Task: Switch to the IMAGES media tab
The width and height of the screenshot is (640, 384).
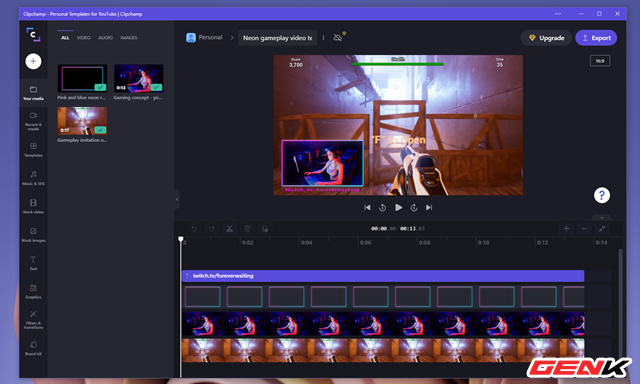Action: (x=129, y=38)
